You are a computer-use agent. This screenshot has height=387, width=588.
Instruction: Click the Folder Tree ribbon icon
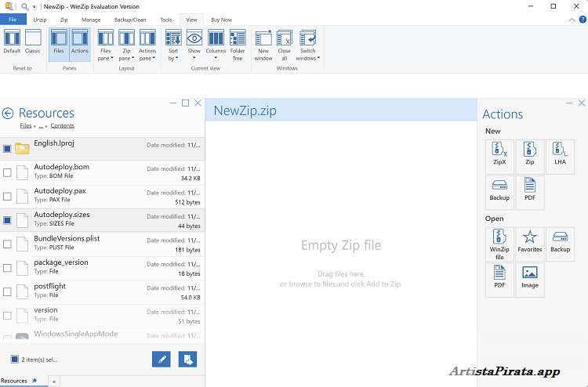[x=238, y=45]
